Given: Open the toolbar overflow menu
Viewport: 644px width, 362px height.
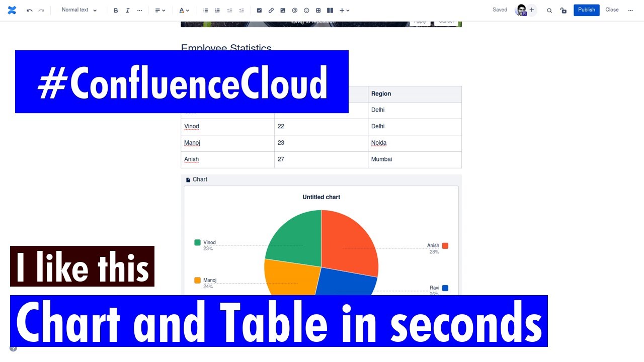Looking at the screenshot, I should 139,10.
